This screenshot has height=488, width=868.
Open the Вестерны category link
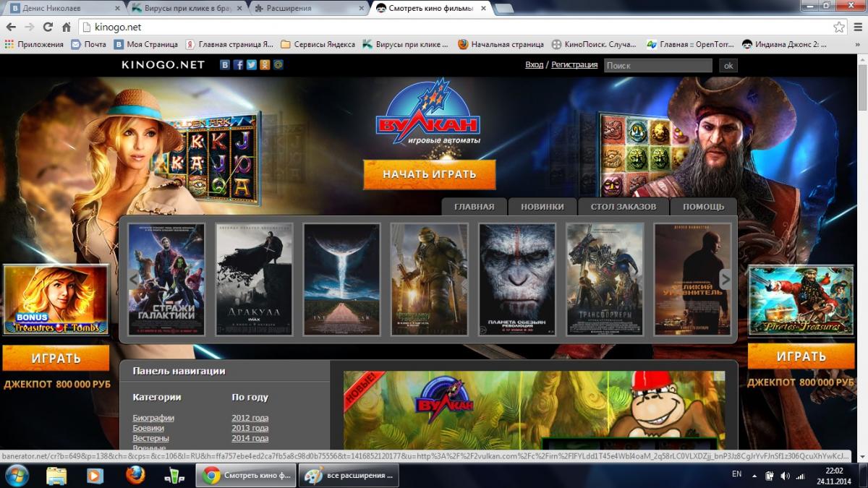(150, 438)
